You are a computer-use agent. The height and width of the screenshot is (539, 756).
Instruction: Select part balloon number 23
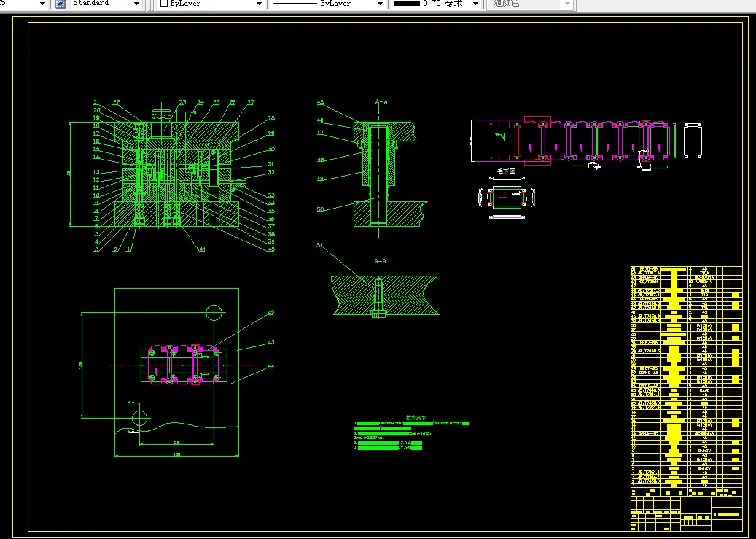[x=182, y=102]
